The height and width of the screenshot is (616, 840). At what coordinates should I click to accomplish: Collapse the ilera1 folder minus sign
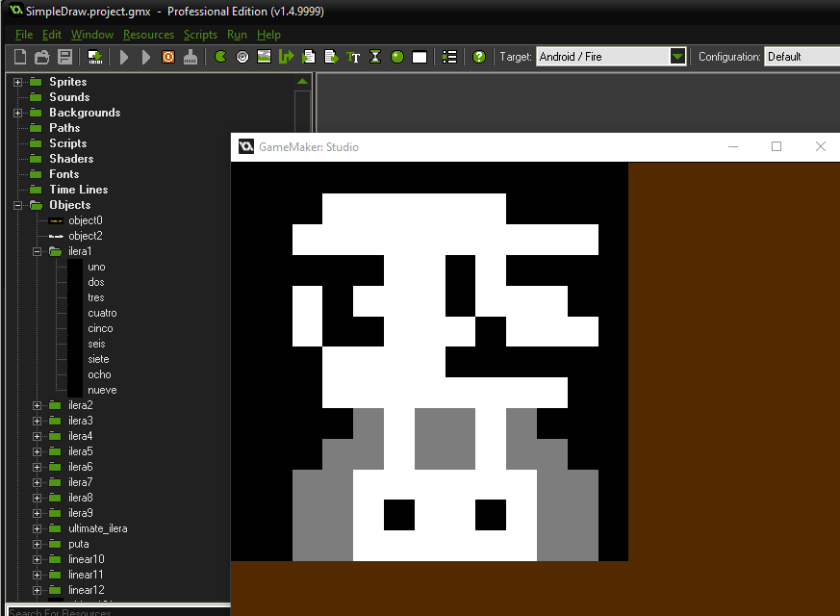coord(37,251)
